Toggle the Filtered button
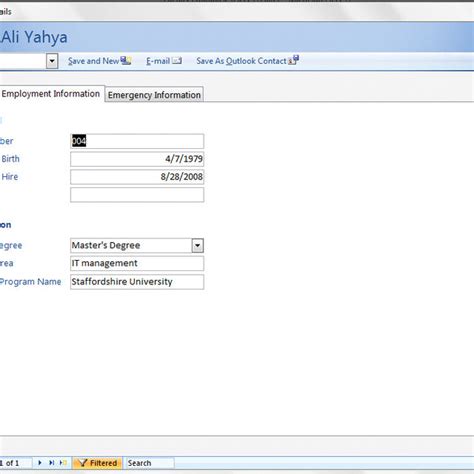Viewport: 474px width, 474px height. [98, 463]
